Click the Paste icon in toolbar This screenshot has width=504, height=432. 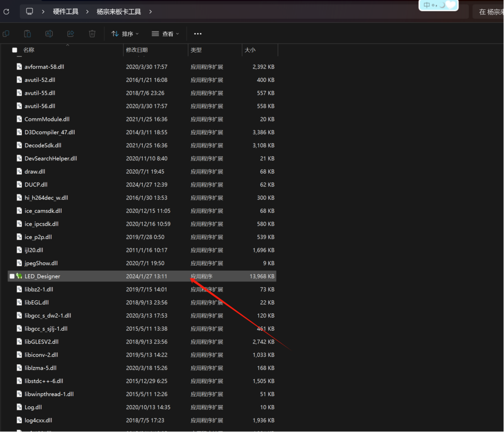click(28, 34)
